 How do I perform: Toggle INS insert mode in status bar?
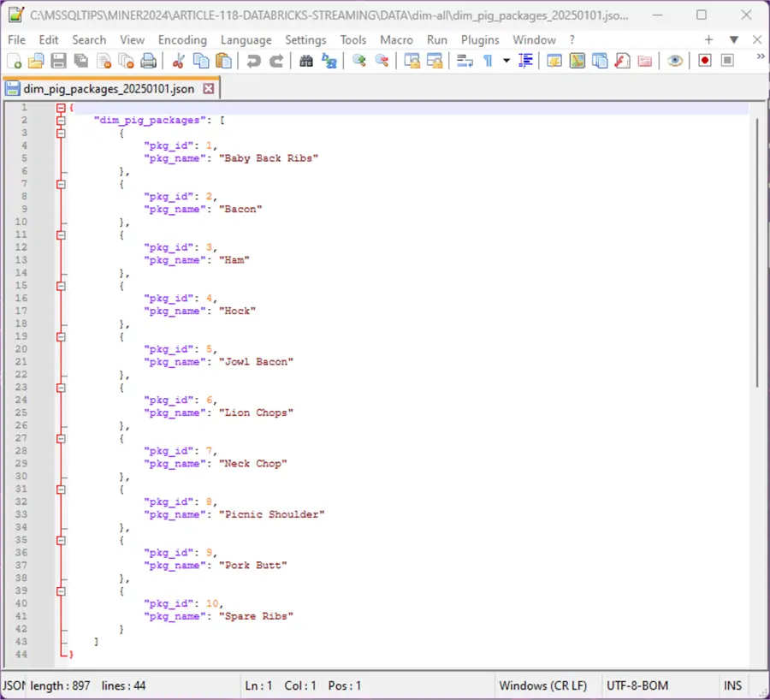click(732, 685)
